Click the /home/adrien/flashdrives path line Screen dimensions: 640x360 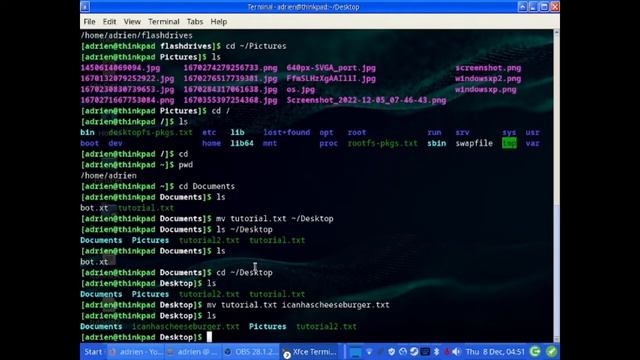[136, 36]
